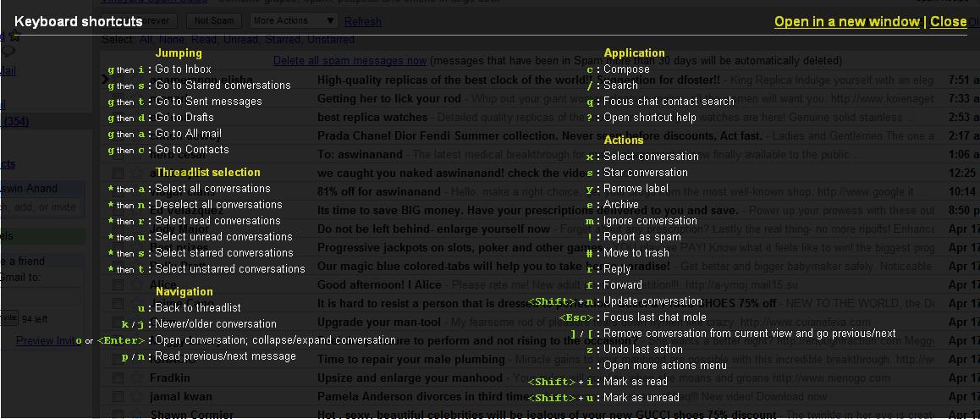Image resolution: width=980 pixels, height=419 pixels.
Task: Click Delete all spam messages now
Action: coord(350,61)
